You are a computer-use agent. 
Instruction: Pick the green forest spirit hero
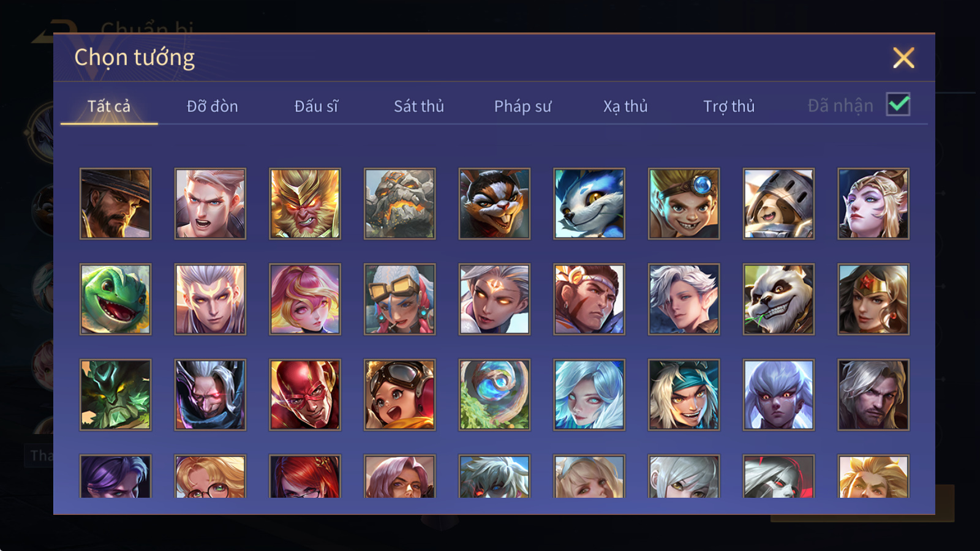(x=115, y=395)
